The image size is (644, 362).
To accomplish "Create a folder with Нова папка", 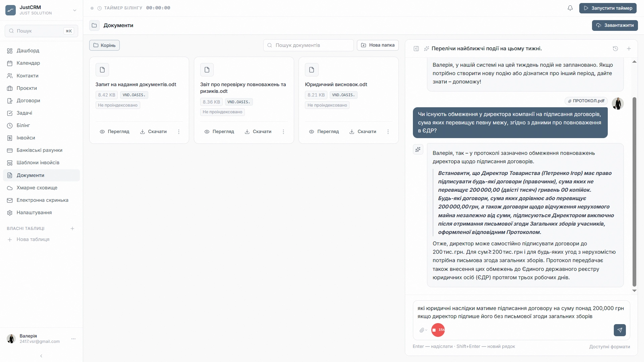I will pyautogui.click(x=378, y=45).
